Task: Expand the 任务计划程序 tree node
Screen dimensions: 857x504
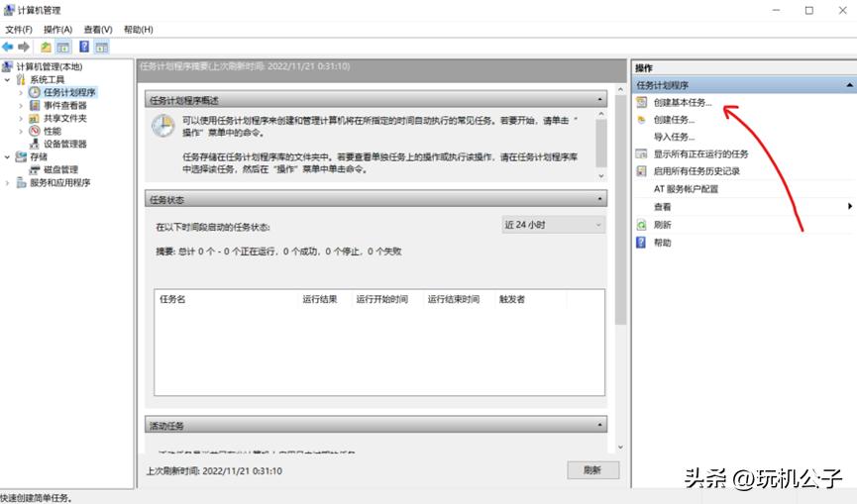Action: tap(21, 92)
